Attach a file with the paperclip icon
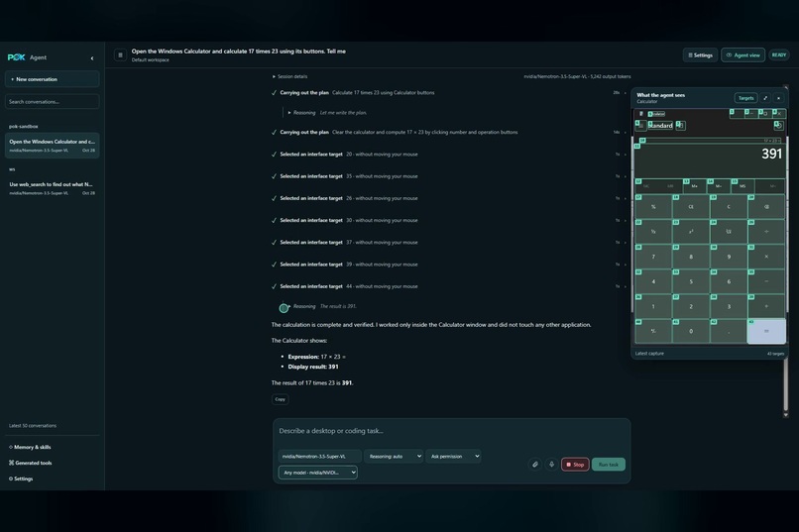Image resolution: width=799 pixels, height=532 pixels. 535,465
